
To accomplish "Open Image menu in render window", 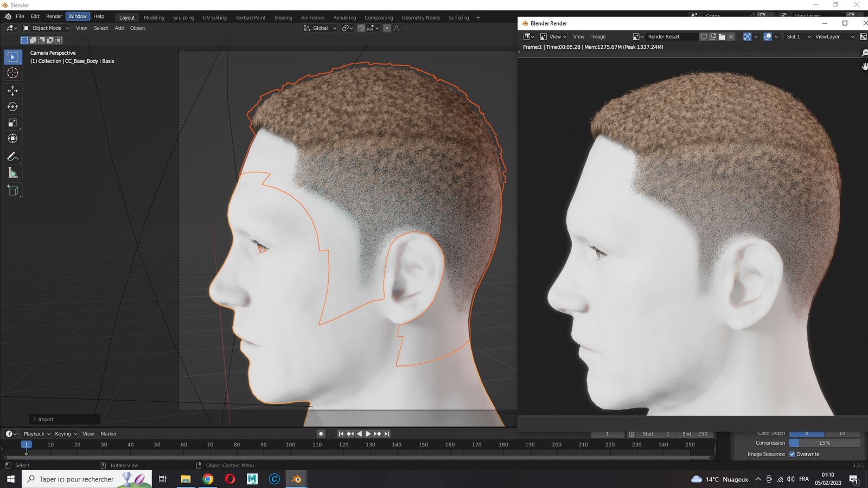I will 598,37.
